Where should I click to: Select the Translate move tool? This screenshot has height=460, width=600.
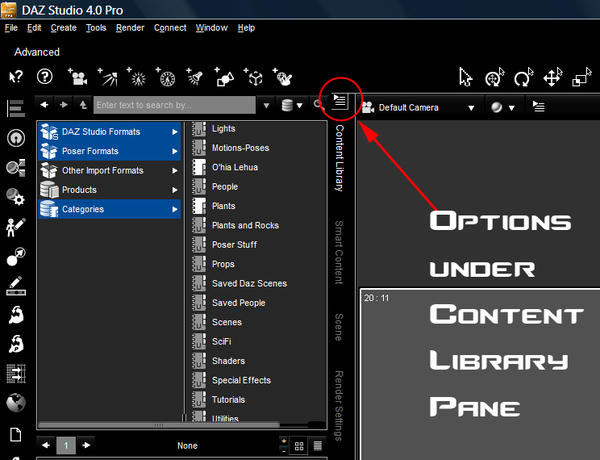[x=553, y=77]
